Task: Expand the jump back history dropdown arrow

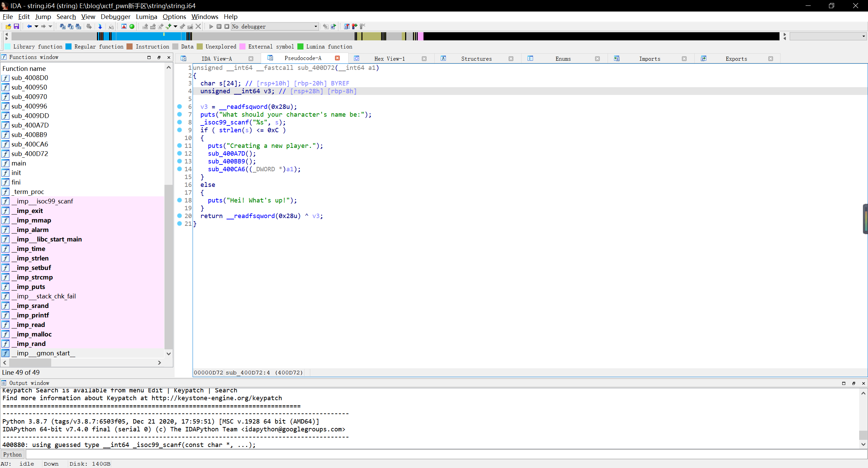Action: [x=36, y=26]
